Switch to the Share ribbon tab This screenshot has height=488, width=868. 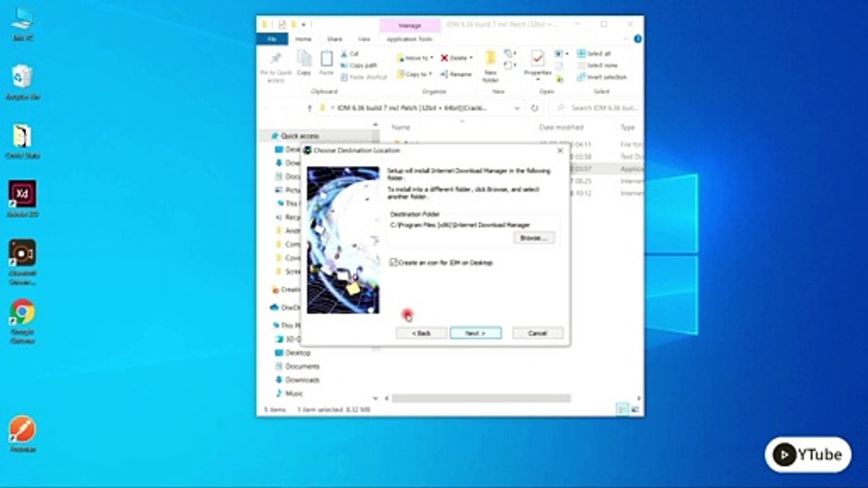(x=334, y=39)
